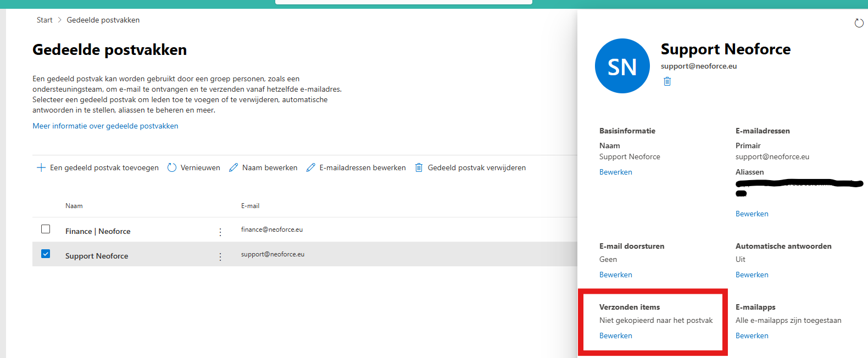Click Gedeelde postvakken breadcrumb item

point(103,20)
